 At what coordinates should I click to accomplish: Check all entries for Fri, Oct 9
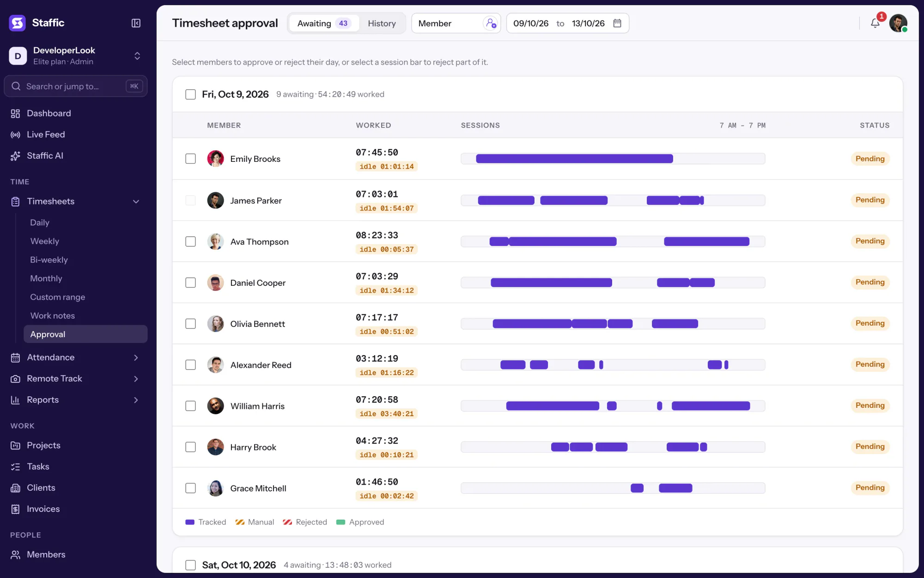190,94
